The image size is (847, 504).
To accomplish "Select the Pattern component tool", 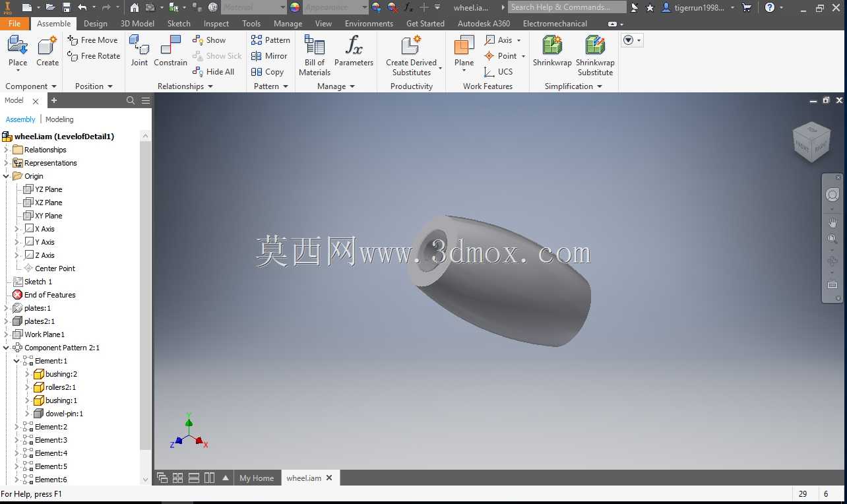I will 270,40.
